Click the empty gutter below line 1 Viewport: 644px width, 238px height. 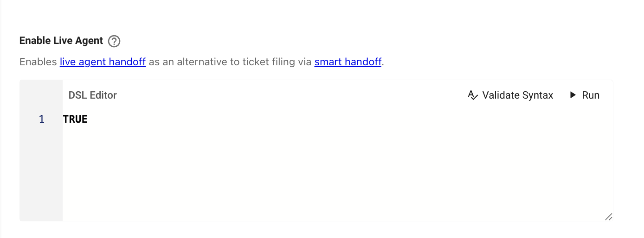(41, 176)
